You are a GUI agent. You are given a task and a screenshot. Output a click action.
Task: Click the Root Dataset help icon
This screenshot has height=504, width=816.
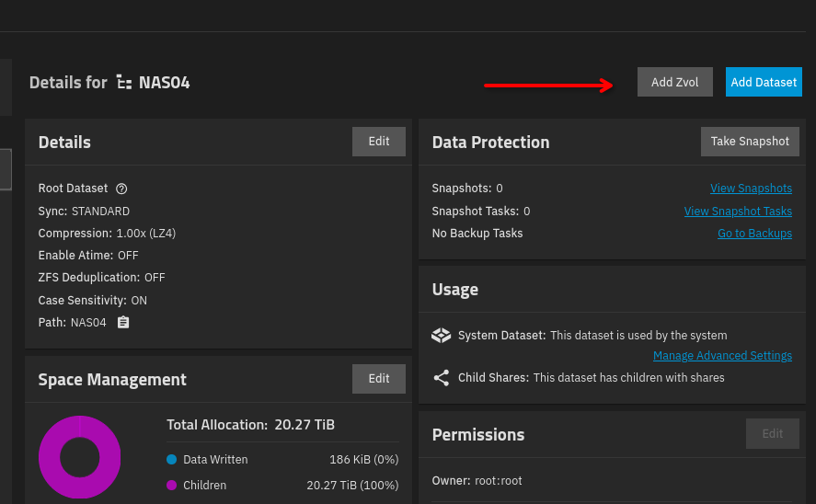121,189
